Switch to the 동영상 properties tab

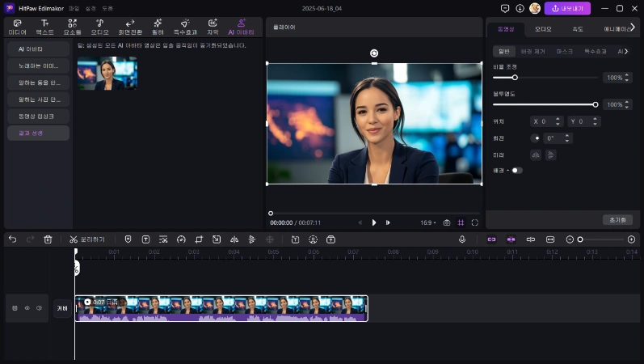click(506, 29)
